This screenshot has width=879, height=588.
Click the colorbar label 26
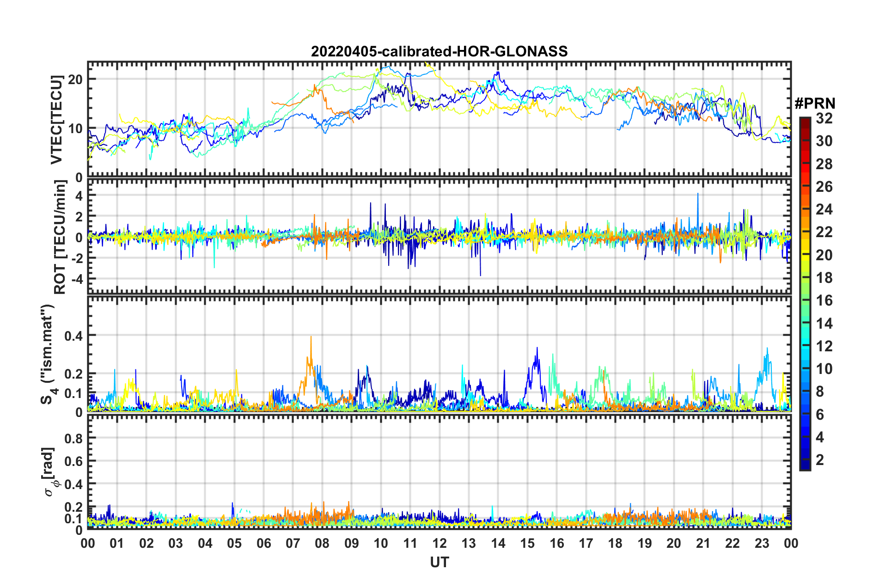tap(824, 187)
